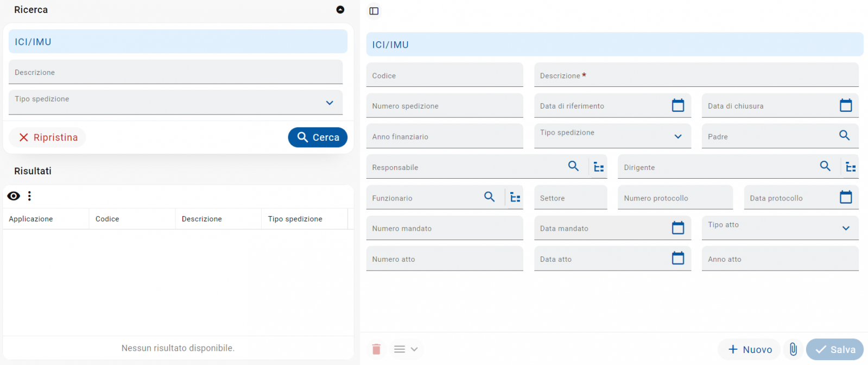Click the paperclip attachments icon

(x=793, y=349)
